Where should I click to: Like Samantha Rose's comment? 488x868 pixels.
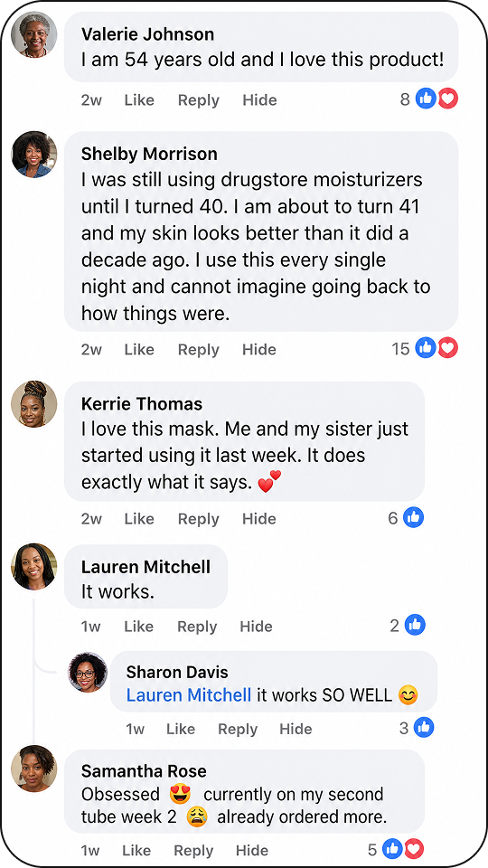[x=136, y=850]
